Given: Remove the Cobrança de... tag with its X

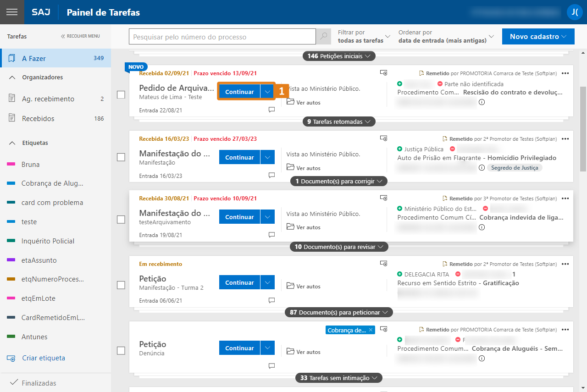Looking at the screenshot, I should (x=371, y=330).
